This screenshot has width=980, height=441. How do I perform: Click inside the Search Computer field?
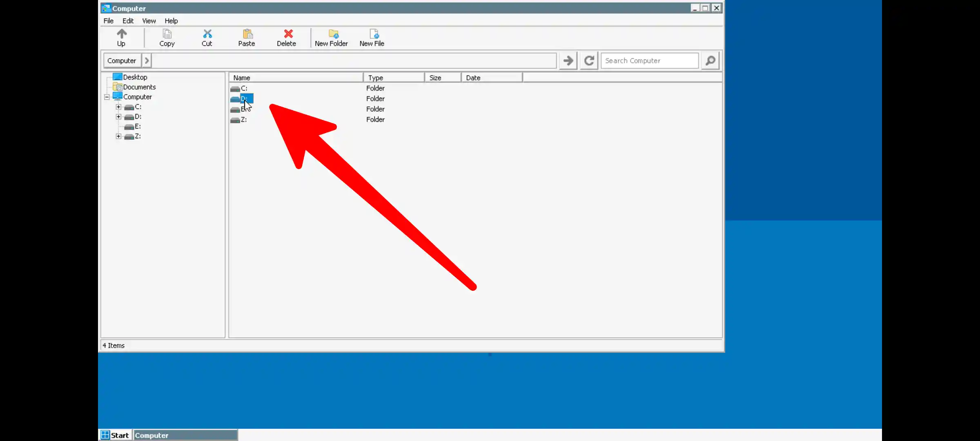[x=649, y=60]
